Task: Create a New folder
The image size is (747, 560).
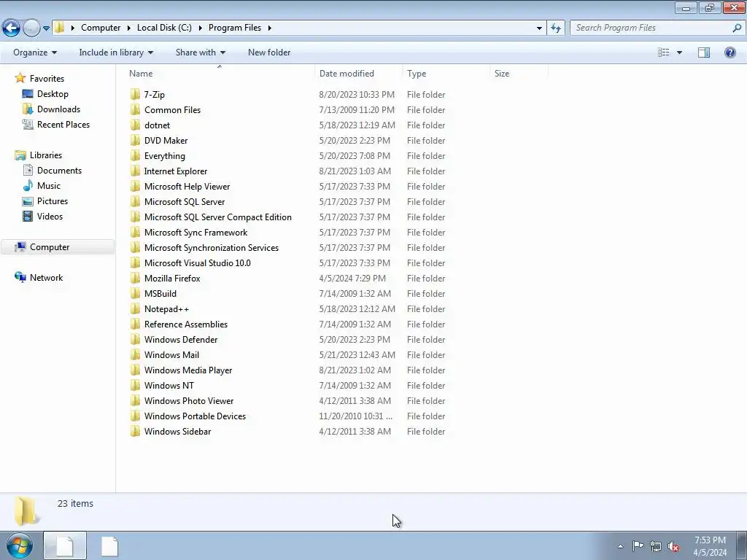Action: click(x=268, y=52)
